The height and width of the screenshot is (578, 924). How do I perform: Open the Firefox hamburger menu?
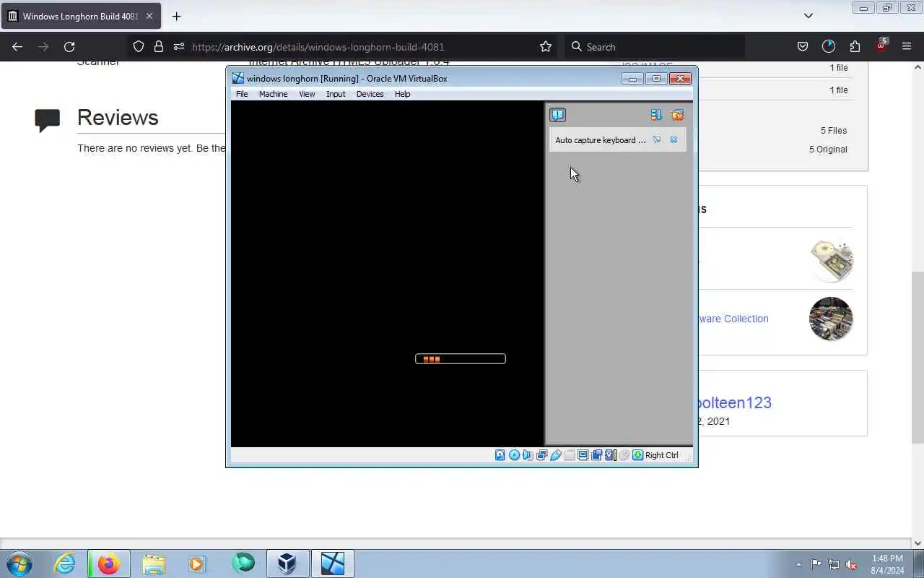907,47
